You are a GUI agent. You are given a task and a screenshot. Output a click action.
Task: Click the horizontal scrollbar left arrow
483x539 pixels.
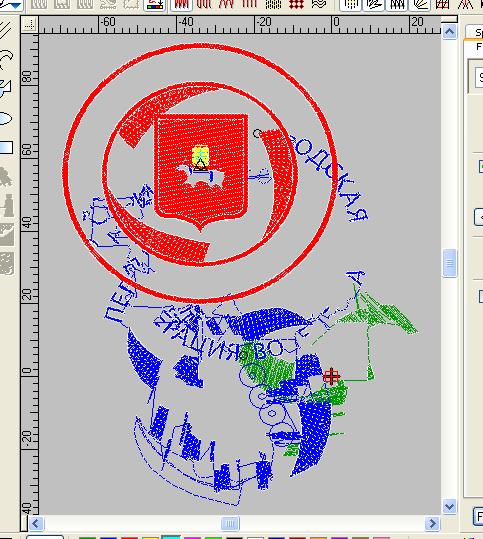point(36,524)
